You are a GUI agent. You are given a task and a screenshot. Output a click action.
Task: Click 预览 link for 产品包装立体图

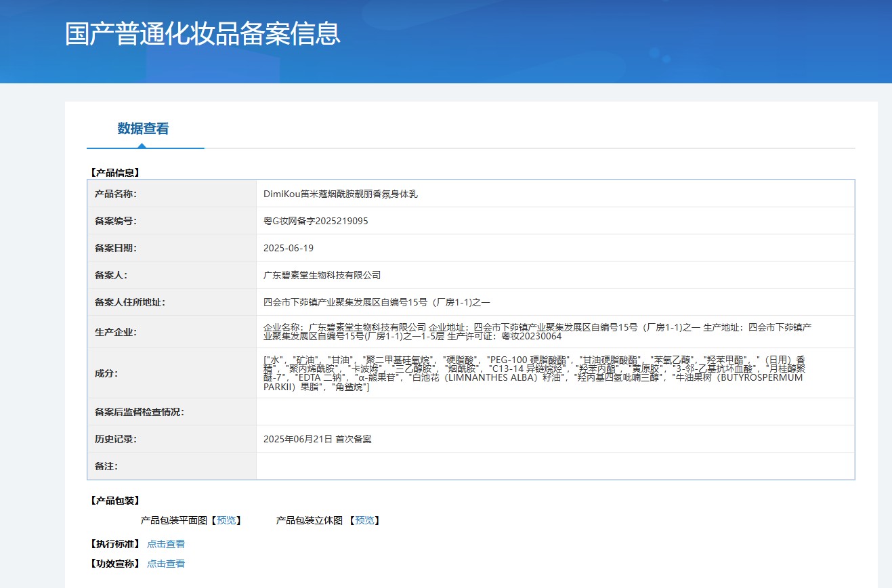[364, 520]
